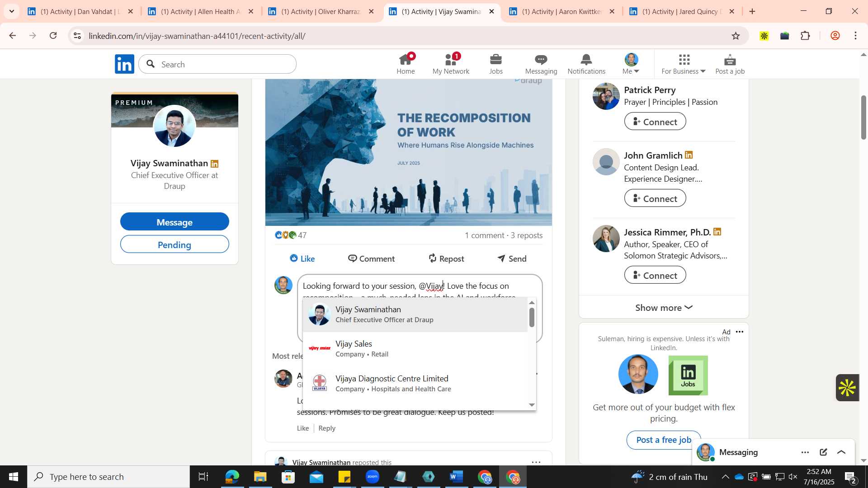The height and width of the screenshot is (488, 868).
Task: View site information icon
Action: (77, 36)
